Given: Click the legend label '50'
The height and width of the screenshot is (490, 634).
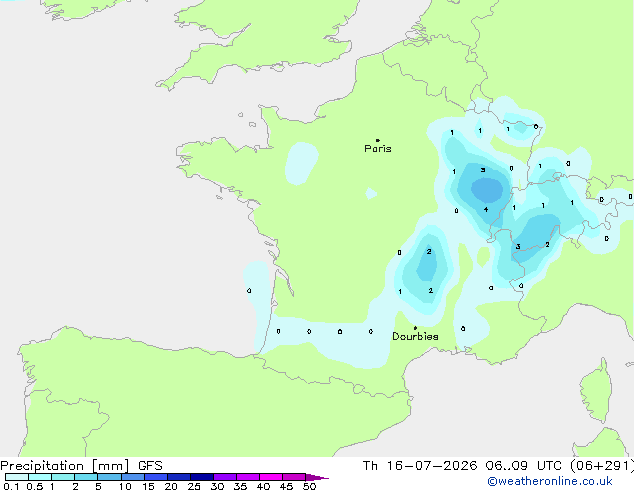Looking at the screenshot, I should [309, 486].
